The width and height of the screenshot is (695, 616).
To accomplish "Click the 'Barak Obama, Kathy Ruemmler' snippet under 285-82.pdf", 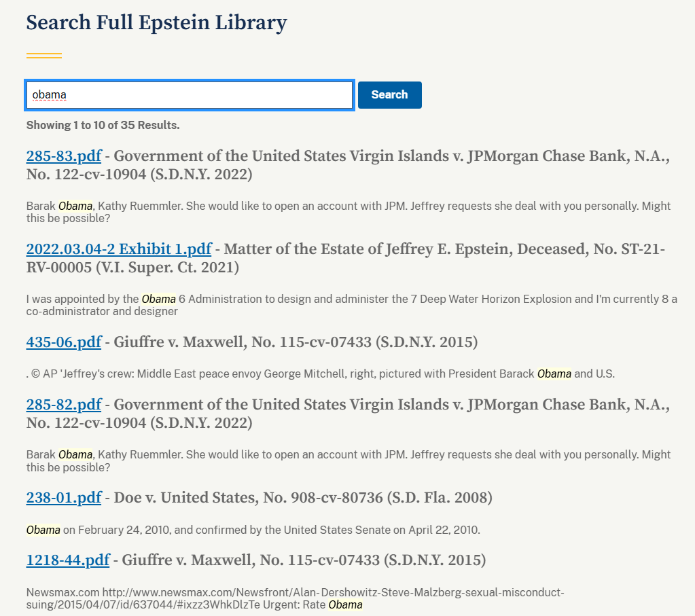I will tap(349, 461).
